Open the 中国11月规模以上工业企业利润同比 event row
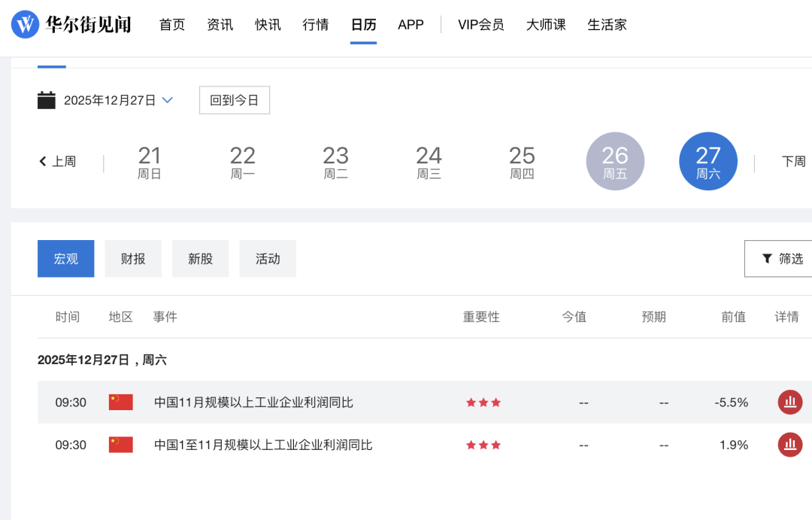Screen dimensions: 812x520 (x=253, y=403)
